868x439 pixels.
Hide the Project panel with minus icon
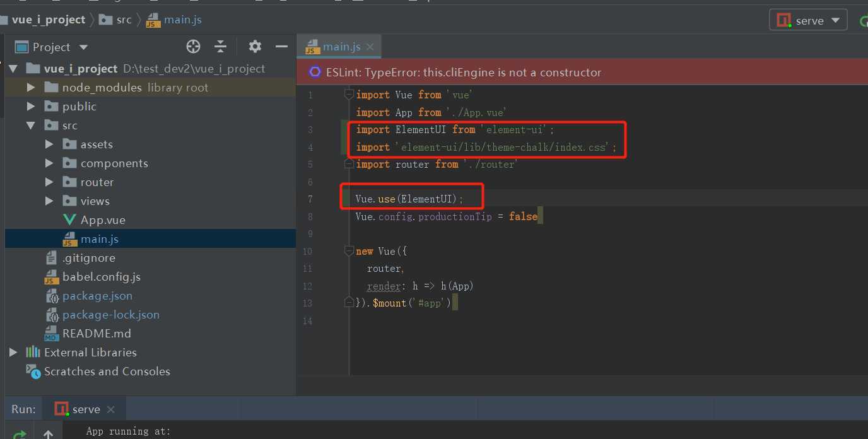pyautogui.click(x=281, y=47)
